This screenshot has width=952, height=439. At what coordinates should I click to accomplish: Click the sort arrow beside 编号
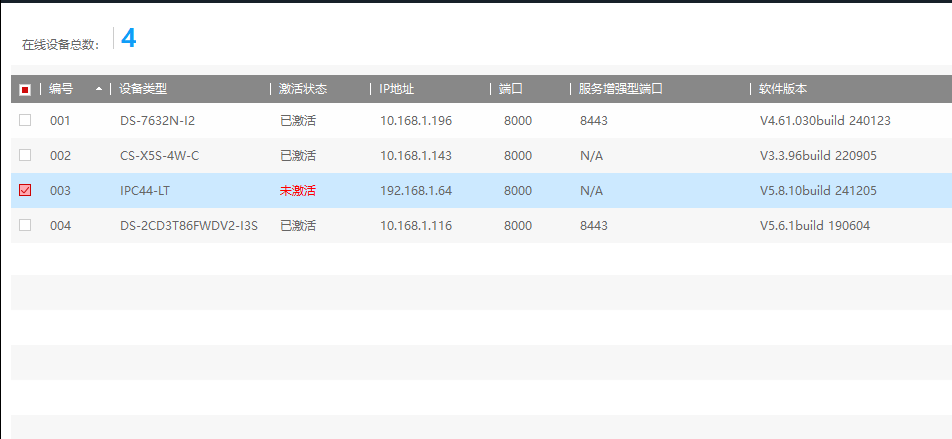coord(99,89)
